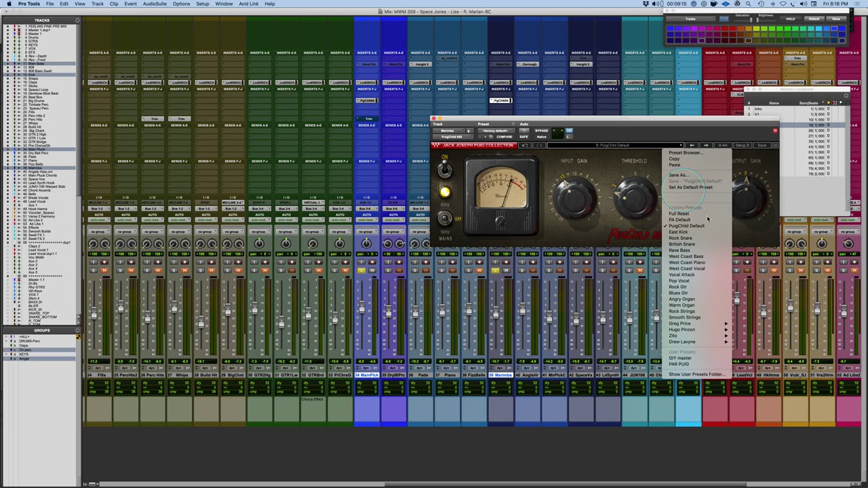Screen dimensions: 868x488
Task: Flip the ON power toggle switch
Action: pos(445,169)
